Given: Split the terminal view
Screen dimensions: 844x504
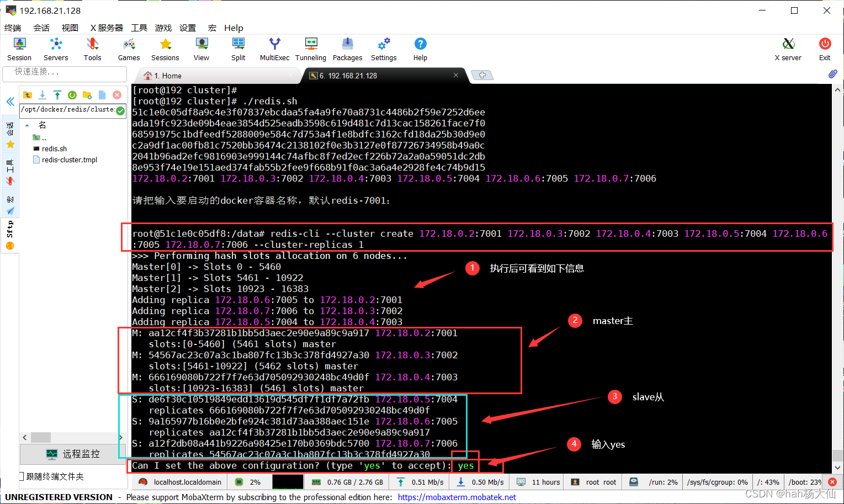Looking at the screenshot, I should pyautogui.click(x=238, y=49).
